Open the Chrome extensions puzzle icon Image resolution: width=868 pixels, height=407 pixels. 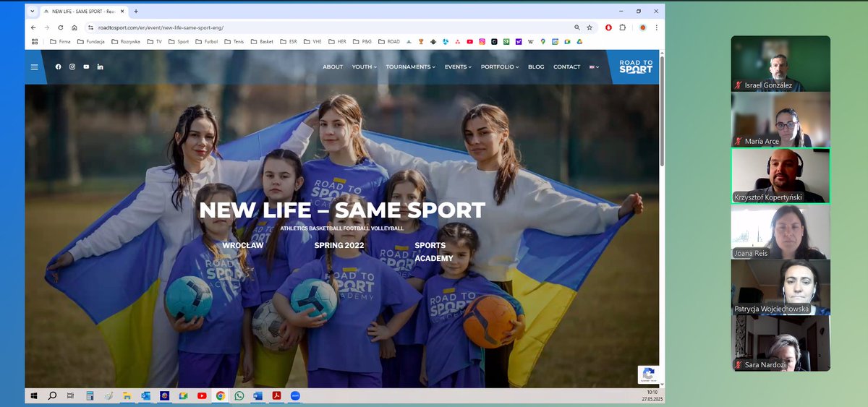coord(622,27)
